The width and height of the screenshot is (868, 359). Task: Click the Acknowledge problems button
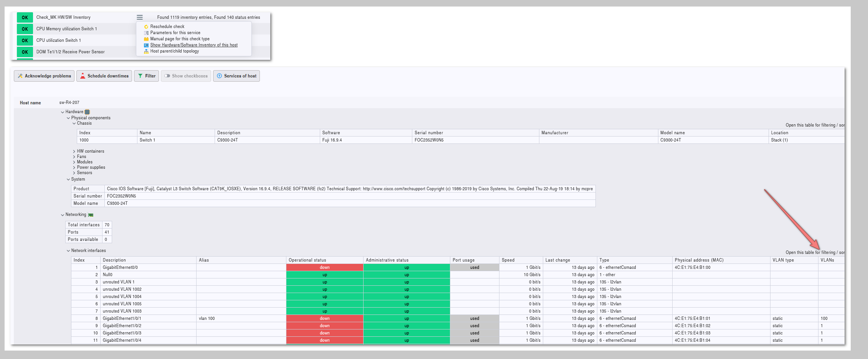click(44, 76)
